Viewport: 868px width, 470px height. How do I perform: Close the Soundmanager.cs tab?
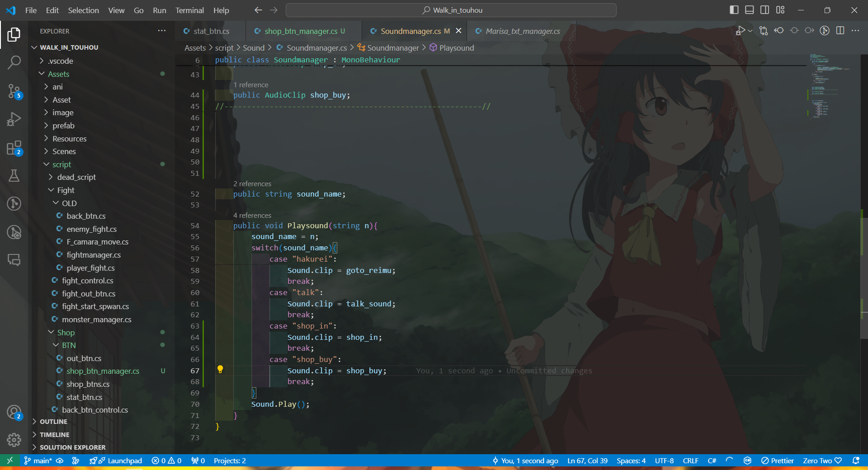pos(459,31)
